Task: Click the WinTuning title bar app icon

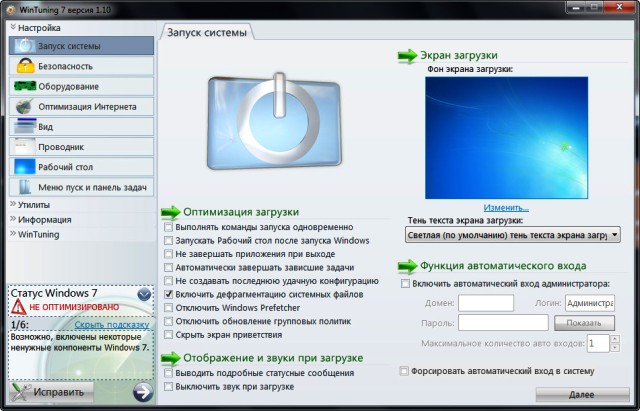Action: pyautogui.click(x=11, y=9)
